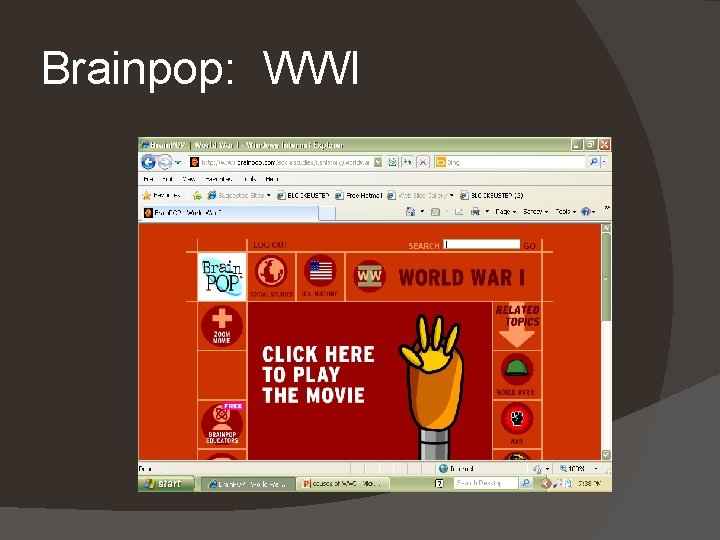
Task: Click the Feeds icon in command bar
Action: tap(435, 212)
